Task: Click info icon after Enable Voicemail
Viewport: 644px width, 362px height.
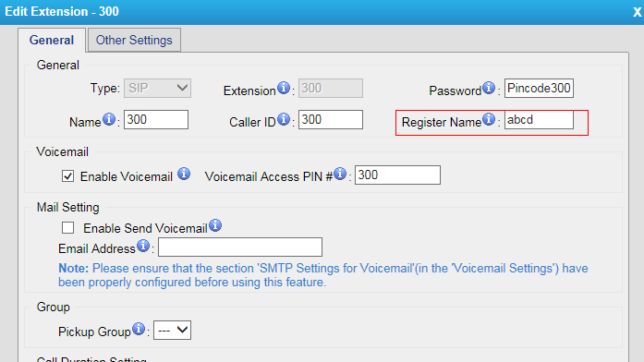Action: pyautogui.click(x=184, y=174)
